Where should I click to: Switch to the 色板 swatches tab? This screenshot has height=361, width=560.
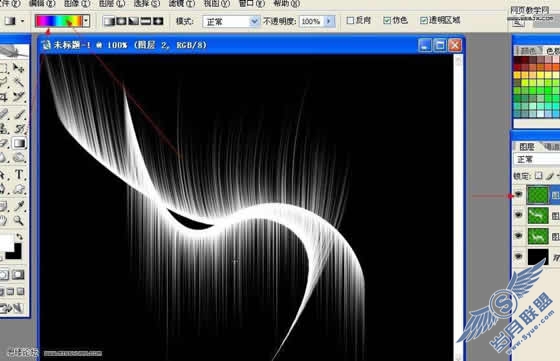click(552, 51)
